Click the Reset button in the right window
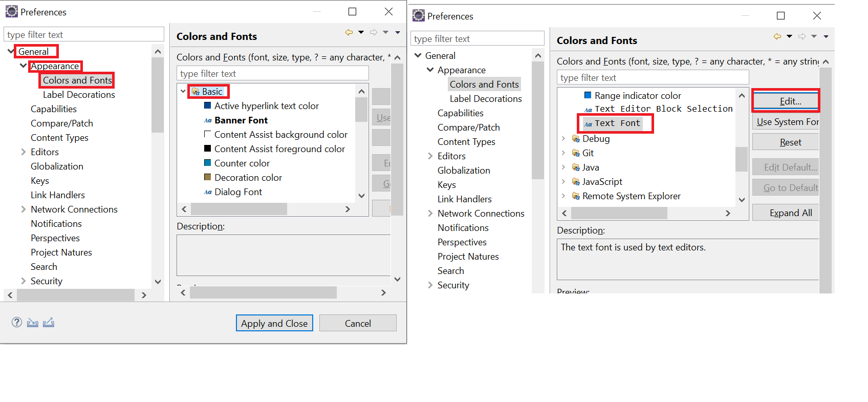868x402 pixels. point(786,142)
